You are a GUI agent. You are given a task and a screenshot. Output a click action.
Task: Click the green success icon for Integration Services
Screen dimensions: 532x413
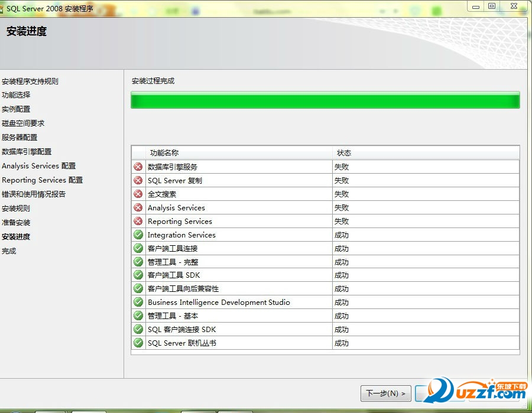(138, 235)
